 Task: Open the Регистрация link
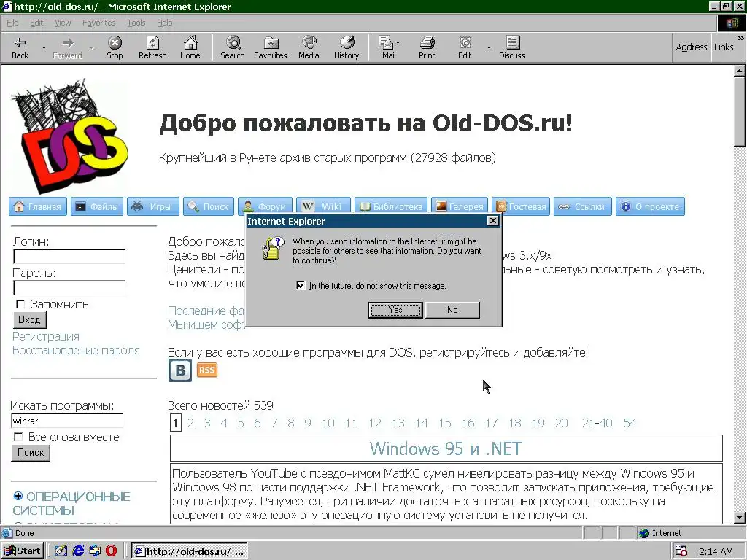click(46, 337)
